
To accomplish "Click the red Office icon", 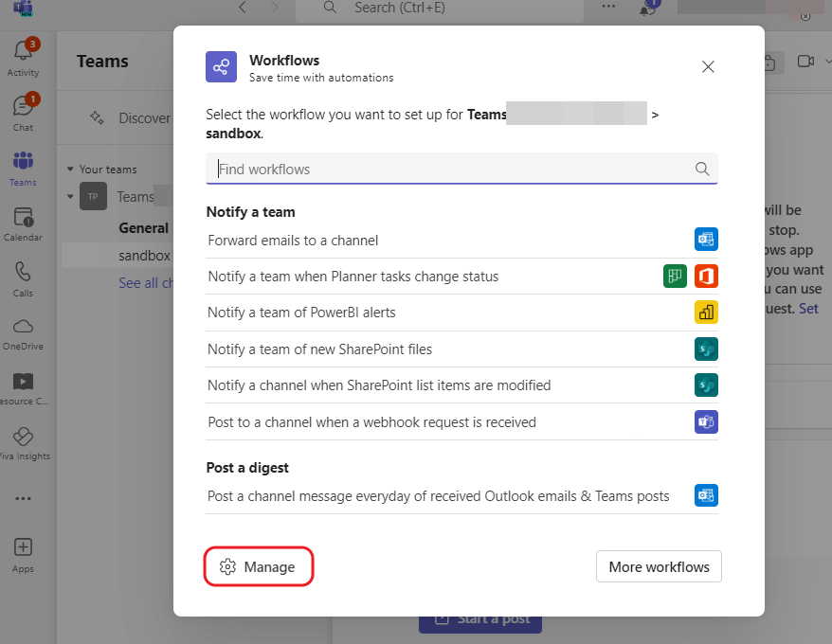I will [706, 277].
